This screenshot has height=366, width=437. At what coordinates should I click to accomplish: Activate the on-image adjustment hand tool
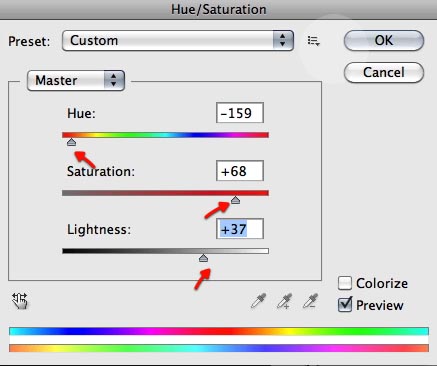20,301
